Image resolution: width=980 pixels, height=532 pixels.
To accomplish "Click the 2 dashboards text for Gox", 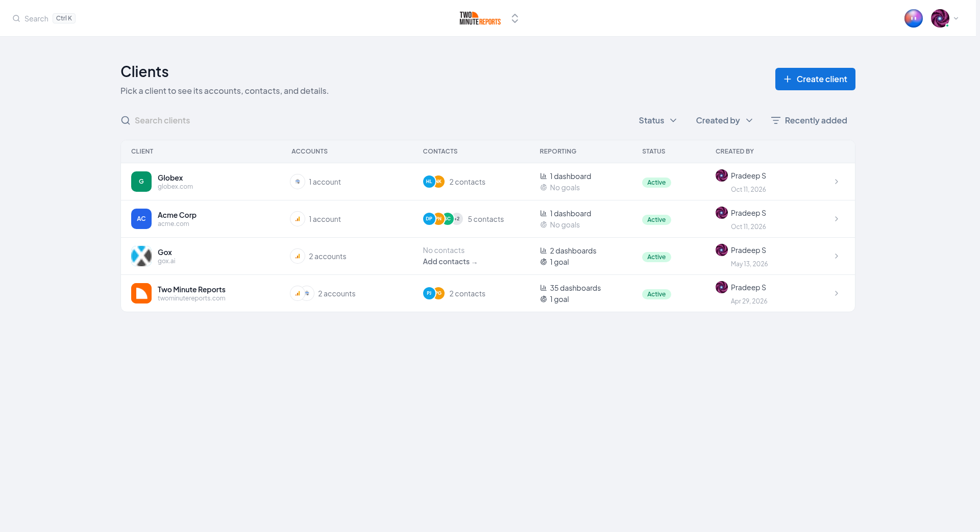I will pyautogui.click(x=573, y=251).
